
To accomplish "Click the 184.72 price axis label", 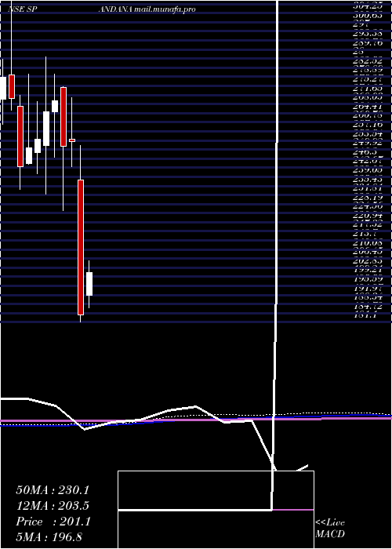I will (x=368, y=307).
